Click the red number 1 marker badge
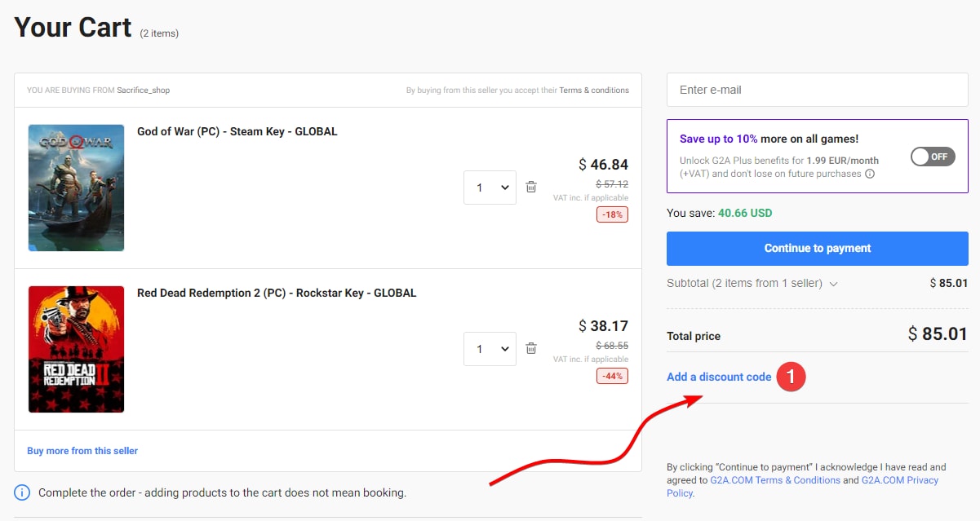Screen dimensions: 980x521 791,377
